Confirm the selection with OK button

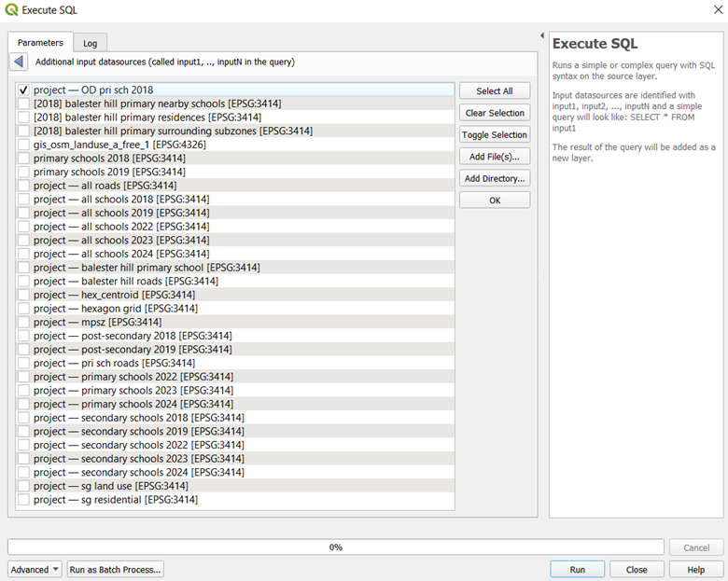(494, 201)
